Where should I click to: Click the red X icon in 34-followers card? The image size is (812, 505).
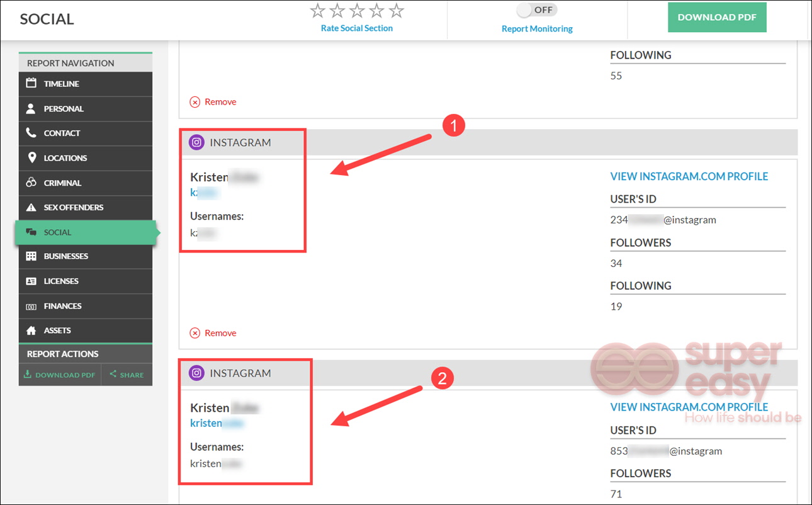coord(195,333)
